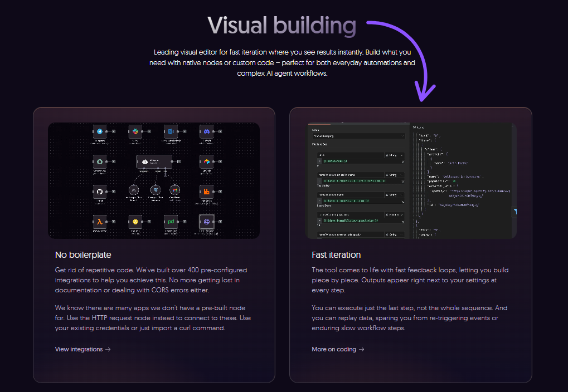Switch to the Settings tab in the node editor
The image size is (568, 392).
click(x=342, y=124)
